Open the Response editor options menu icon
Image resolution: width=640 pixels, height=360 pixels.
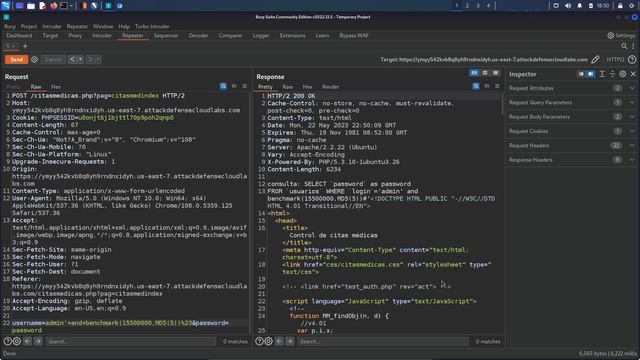click(x=497, y=86)
